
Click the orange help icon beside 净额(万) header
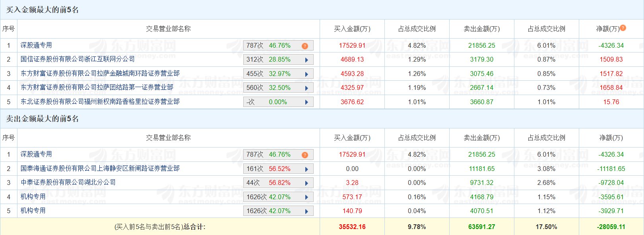click(623, 28)
